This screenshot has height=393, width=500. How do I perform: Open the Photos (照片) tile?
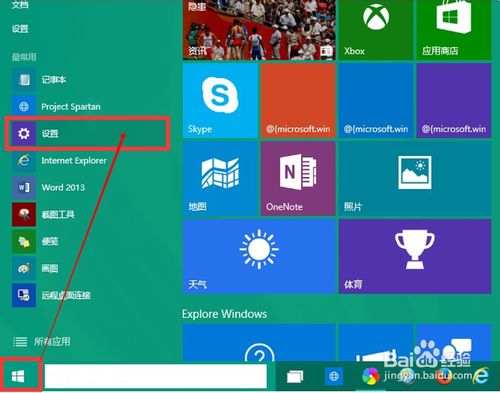point(415,178)
